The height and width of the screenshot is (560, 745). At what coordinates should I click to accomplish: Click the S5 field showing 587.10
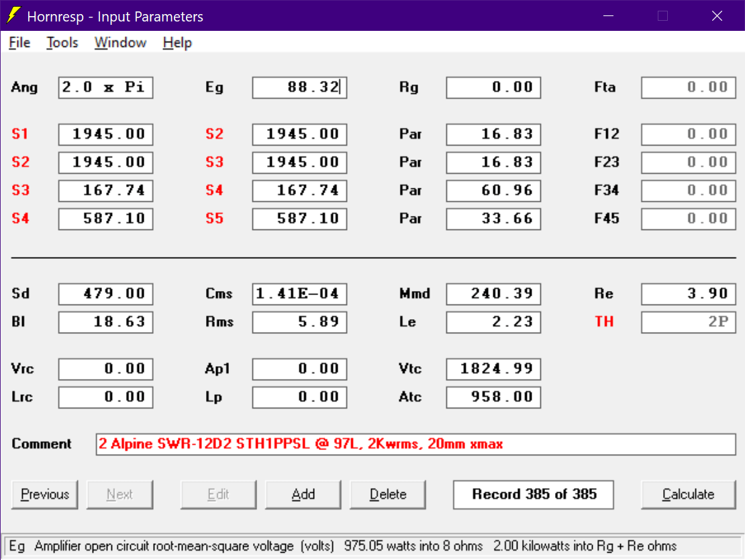coord(299,219)
